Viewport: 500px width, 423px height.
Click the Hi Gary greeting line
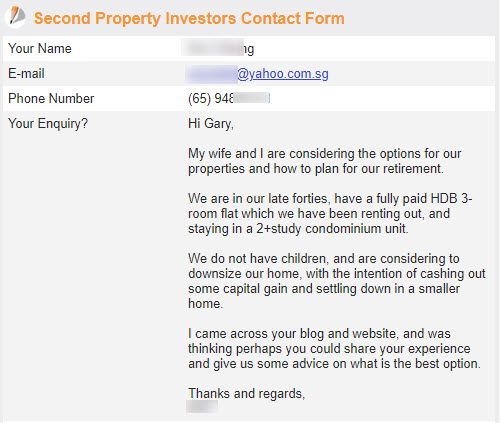click(211, 124)
